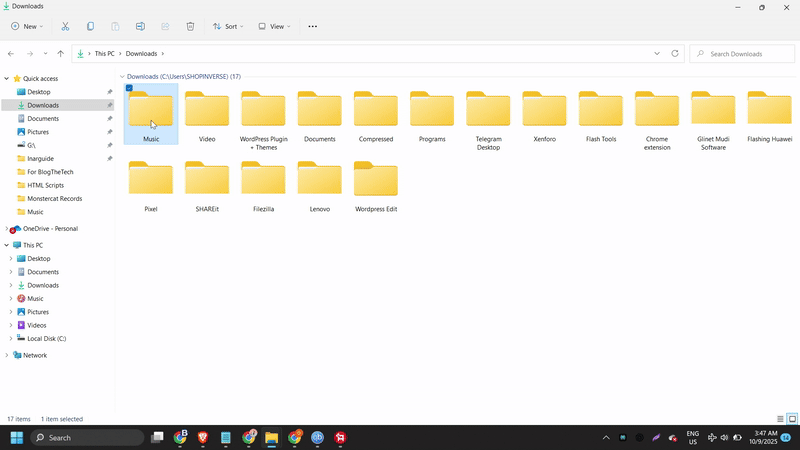Image resolution: width=800 pixels, height=450 pixels.
Task: Click the New button
Action: click(x=27, y=26)
